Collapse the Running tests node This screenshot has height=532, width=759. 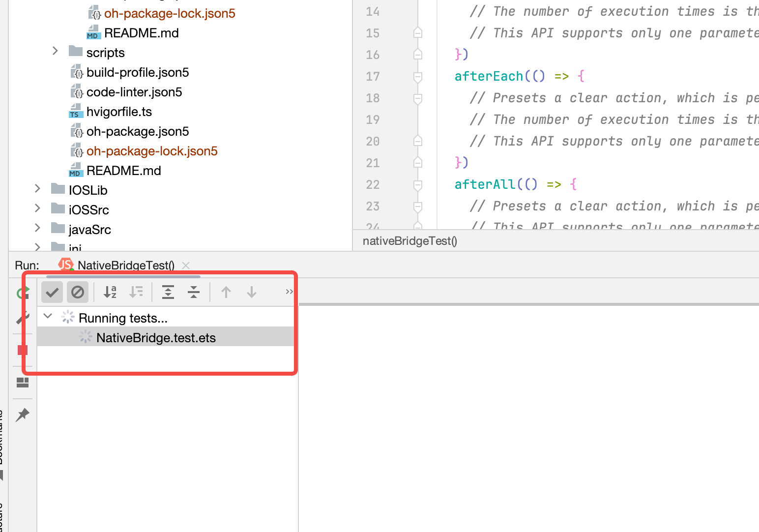[x=48, y=316]
